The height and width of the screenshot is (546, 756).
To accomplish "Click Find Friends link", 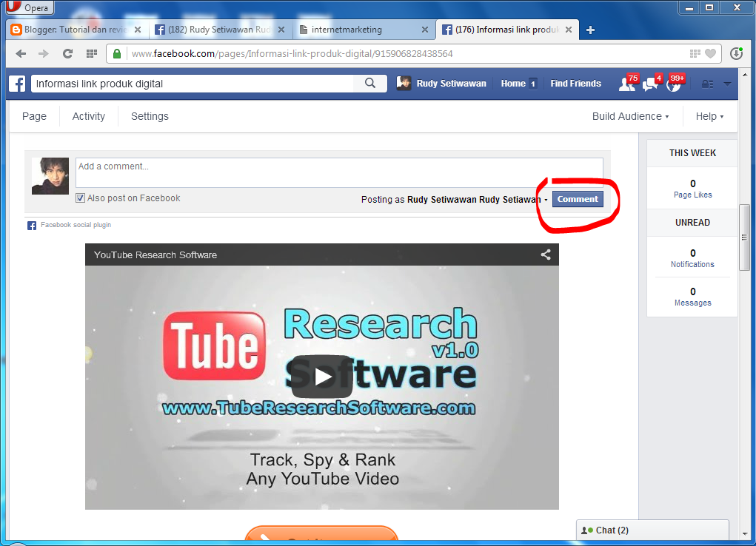I will pyautogui.click(x=575, y=84).
